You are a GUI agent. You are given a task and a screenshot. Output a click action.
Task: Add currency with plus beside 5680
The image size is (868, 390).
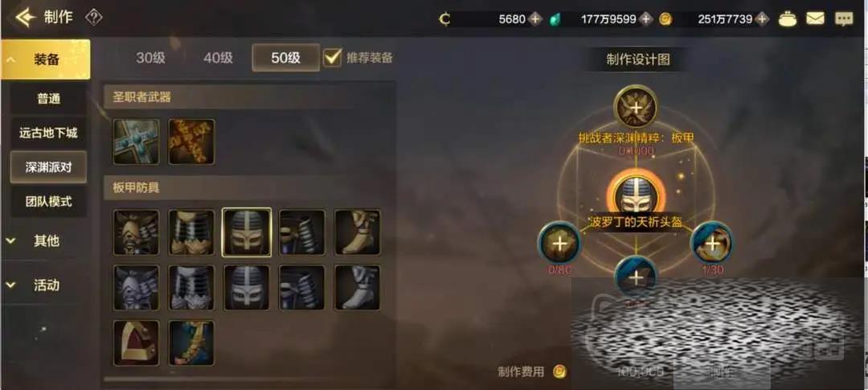tap(534, 19)
